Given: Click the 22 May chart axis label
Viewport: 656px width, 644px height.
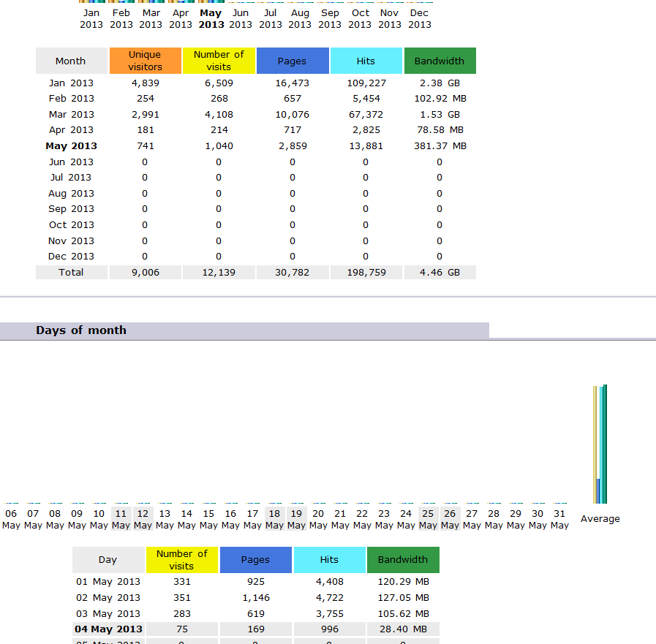Looking at the screenshot, I should [362, 519].
